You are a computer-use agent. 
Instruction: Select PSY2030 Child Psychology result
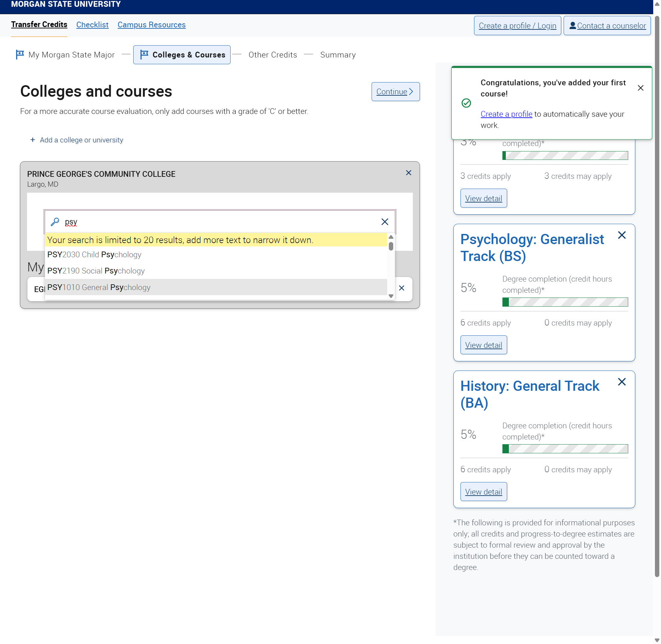click(x=216, y=255)
